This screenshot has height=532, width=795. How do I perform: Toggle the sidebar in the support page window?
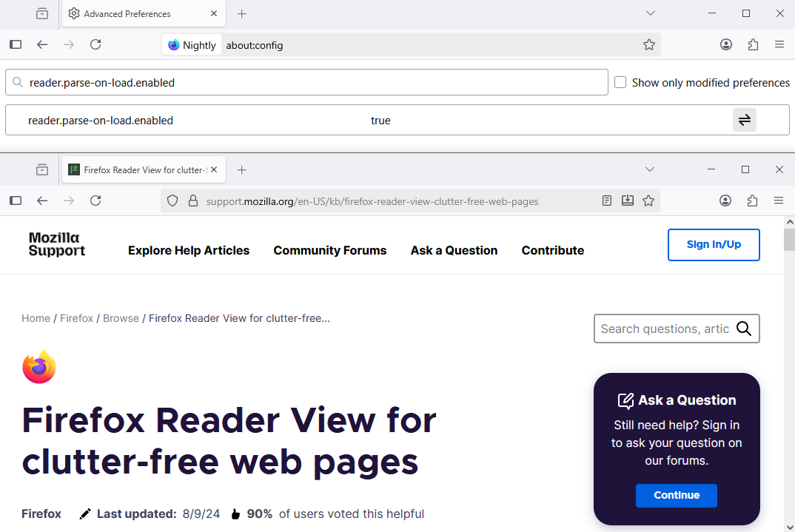(16, 201)
